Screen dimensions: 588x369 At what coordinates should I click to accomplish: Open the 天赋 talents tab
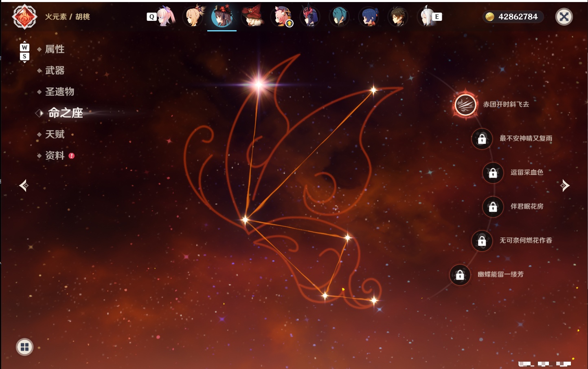55,134
